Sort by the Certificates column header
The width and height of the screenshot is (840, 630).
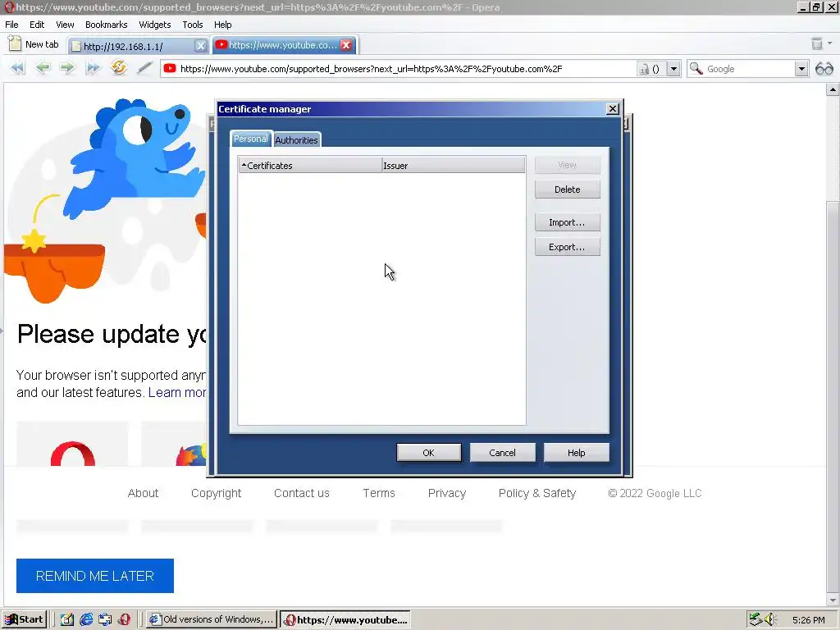coord(310,166)
